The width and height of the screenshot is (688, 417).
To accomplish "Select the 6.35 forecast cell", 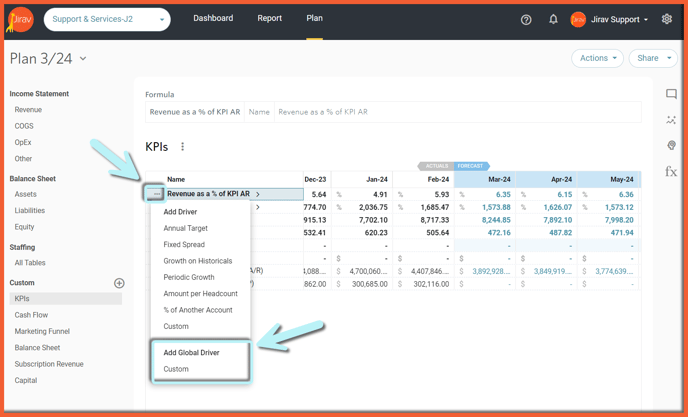I will [x=485, y=194].
